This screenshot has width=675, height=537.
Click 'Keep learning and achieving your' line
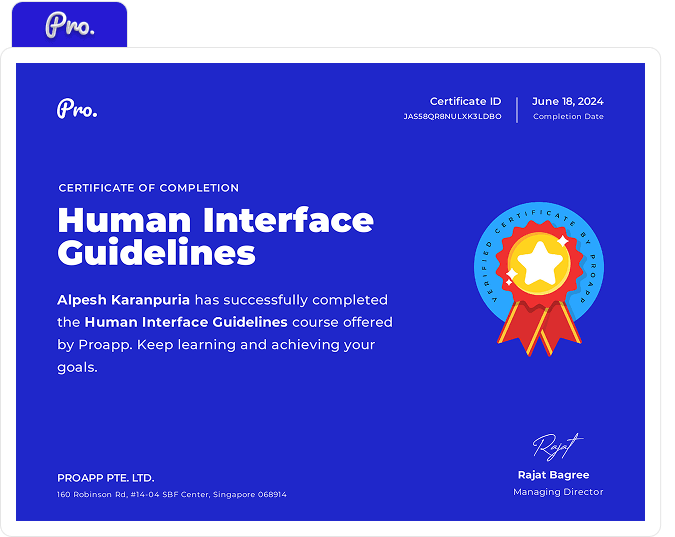(x=256, y=345)
